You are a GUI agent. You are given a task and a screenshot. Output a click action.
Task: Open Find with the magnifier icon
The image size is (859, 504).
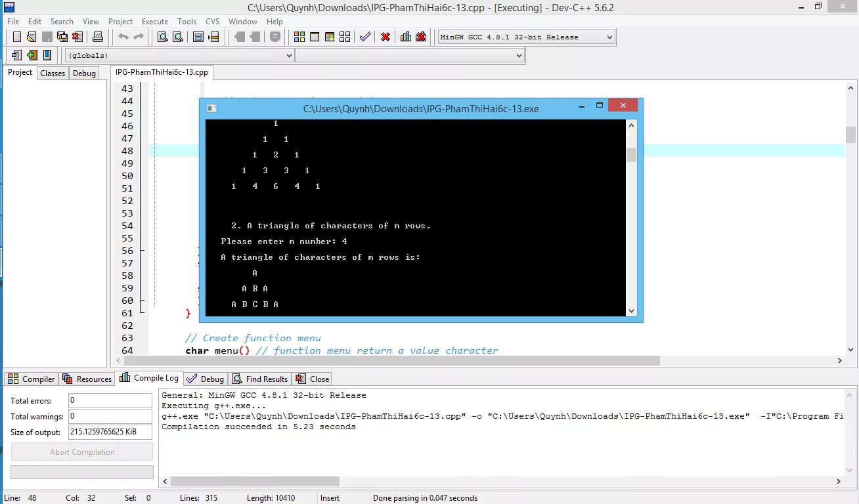coord(162,37)
